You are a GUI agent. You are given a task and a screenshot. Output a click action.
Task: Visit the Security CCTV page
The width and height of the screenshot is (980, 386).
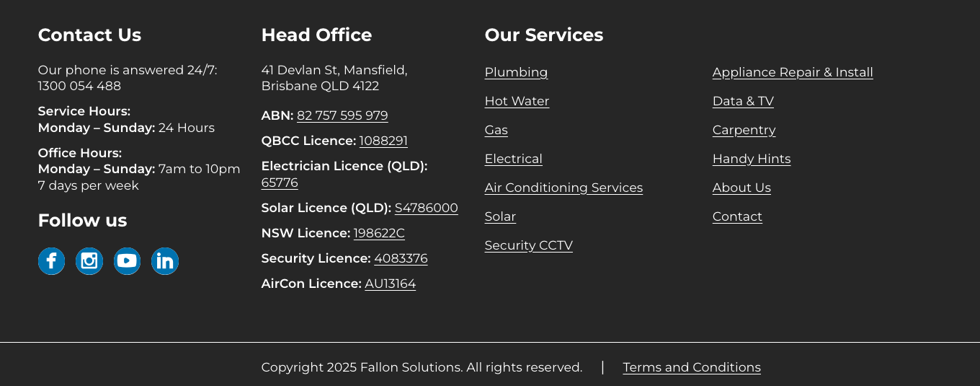click(x=528, y=245)
